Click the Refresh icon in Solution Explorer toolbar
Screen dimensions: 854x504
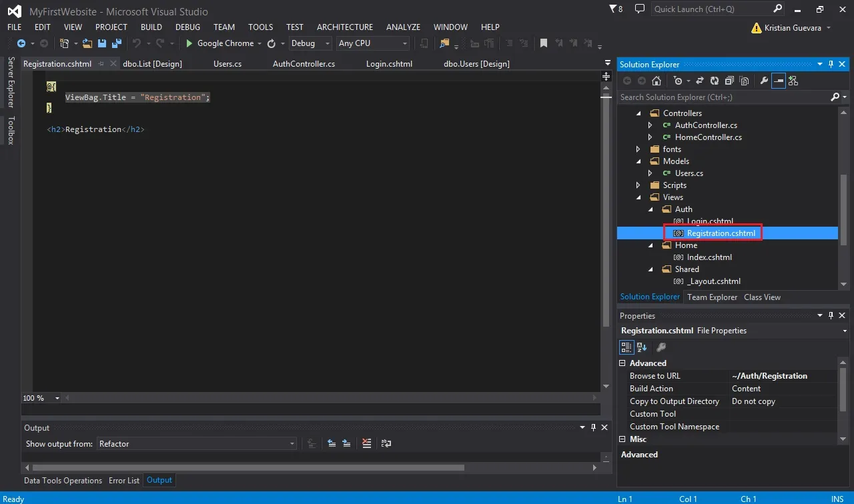pos(714,81)
